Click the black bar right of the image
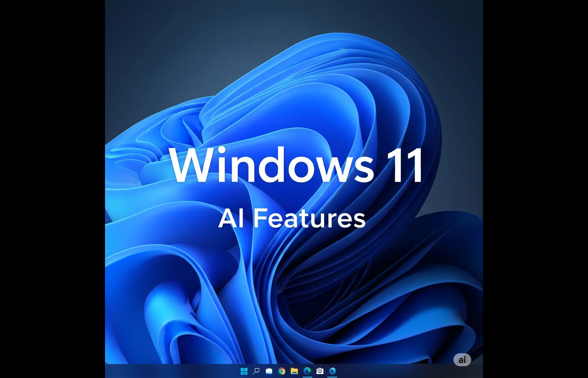This screenshot has height=378, width=588. coord(535,189)
